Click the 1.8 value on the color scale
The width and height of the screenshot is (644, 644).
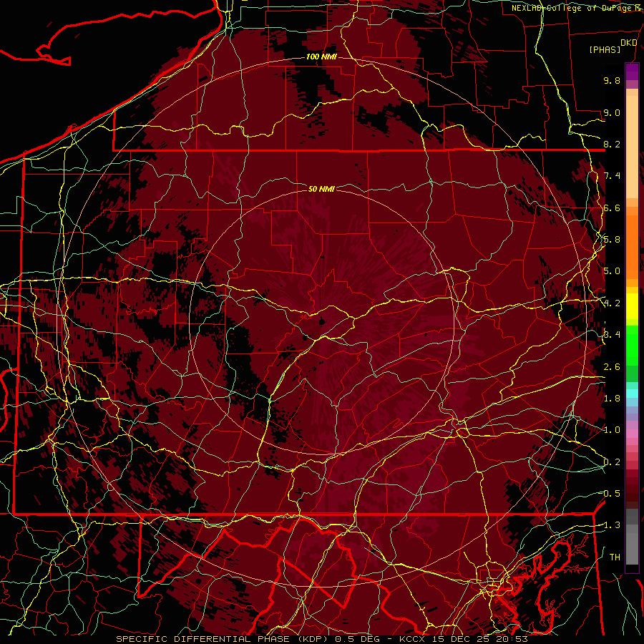click(612, 399)
